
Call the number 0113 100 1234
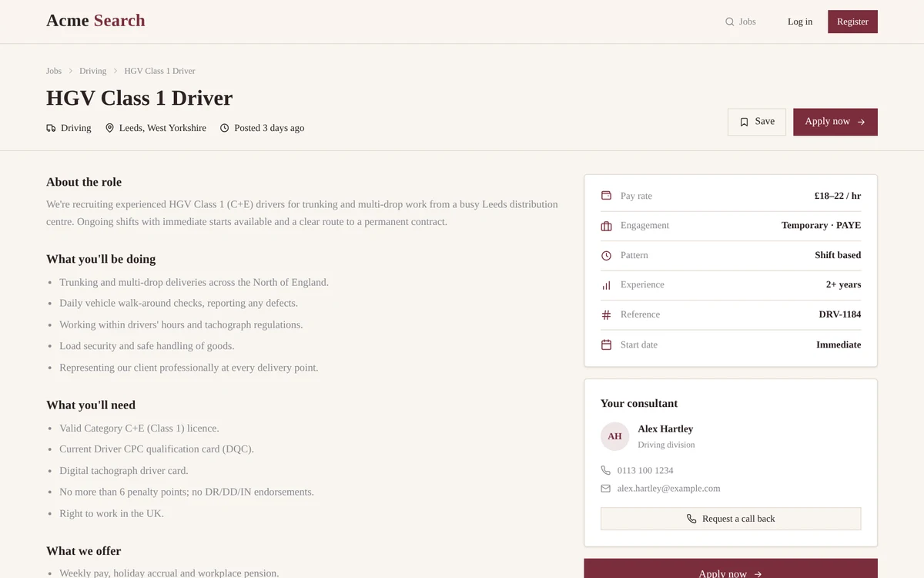tap(645, 470)
